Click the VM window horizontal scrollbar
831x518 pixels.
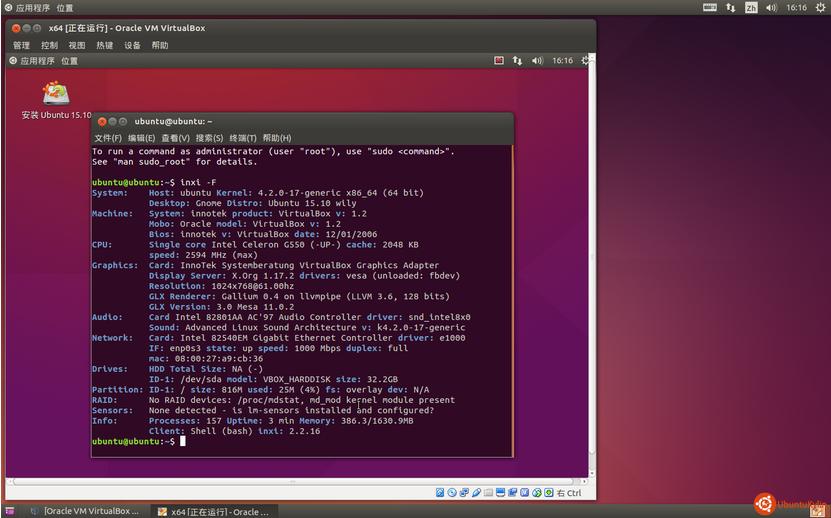[x=297, y=482]
